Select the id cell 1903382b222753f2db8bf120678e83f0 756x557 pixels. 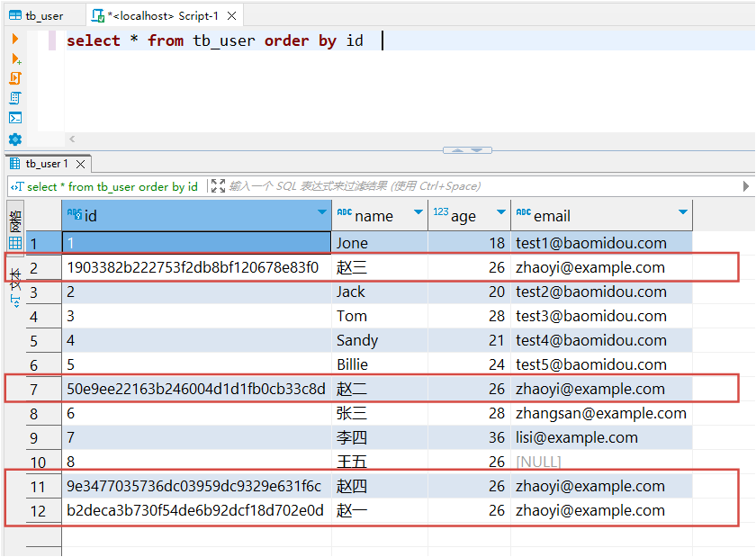coord(196,267)
